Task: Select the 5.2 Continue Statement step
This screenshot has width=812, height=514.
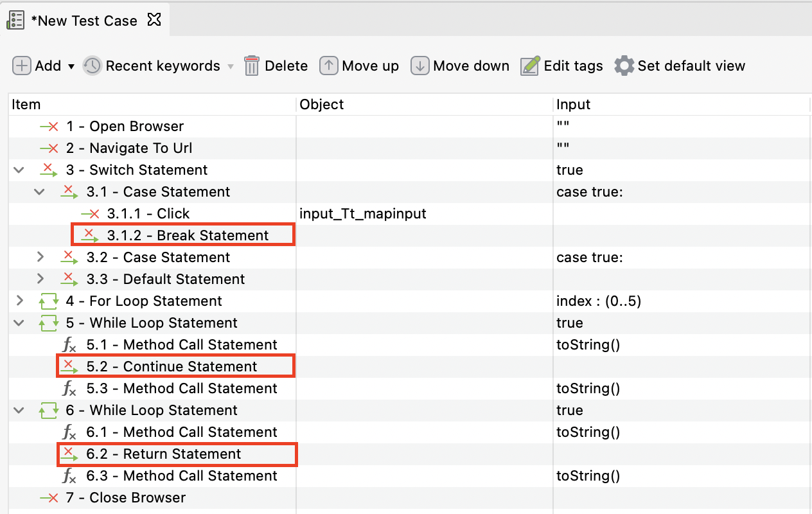Action: tap(175, 366)
